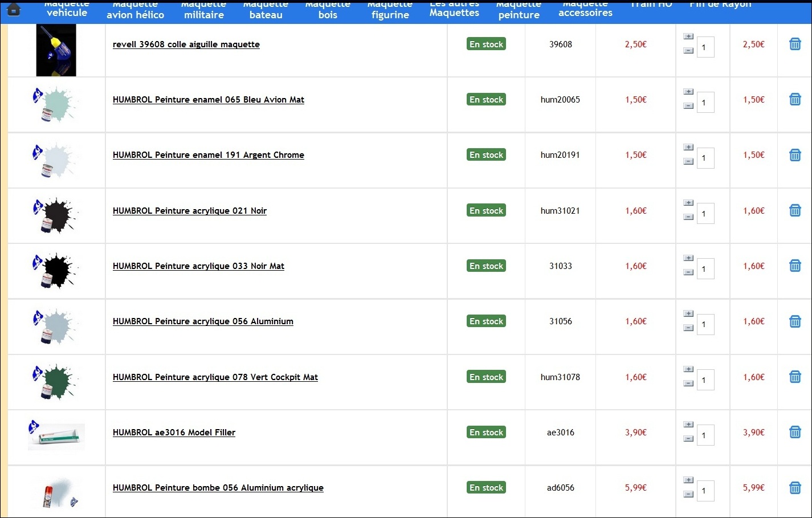
Task: Open the Maquette accessoires menu
Action: (585, 9)
